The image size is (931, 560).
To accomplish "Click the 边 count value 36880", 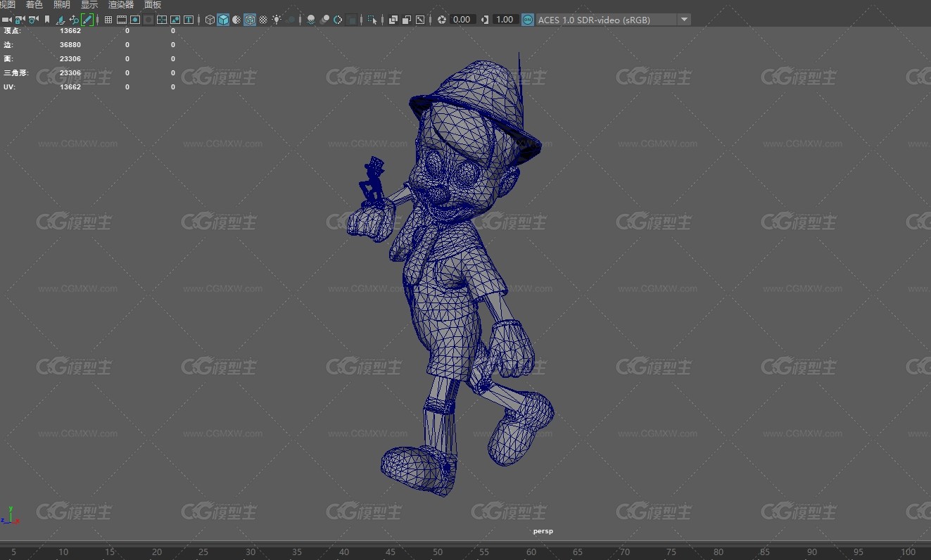I will pyautogui.click(x=70, y=45).
